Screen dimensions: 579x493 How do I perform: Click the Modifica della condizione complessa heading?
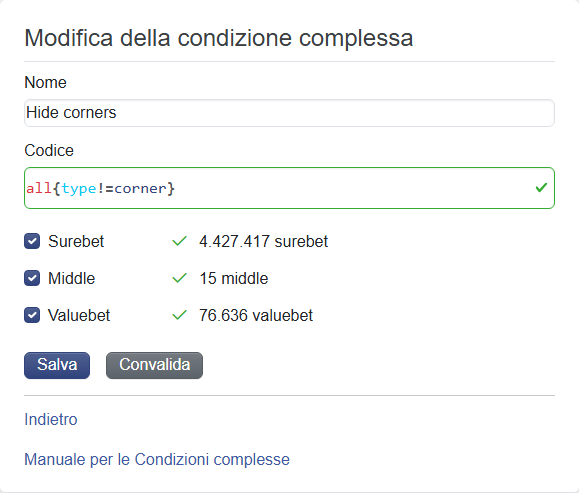click(219, 38)
